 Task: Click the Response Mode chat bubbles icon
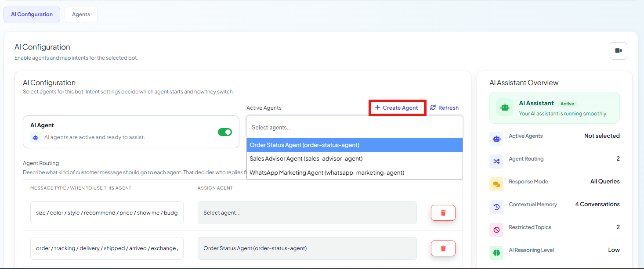coord(496,184)
